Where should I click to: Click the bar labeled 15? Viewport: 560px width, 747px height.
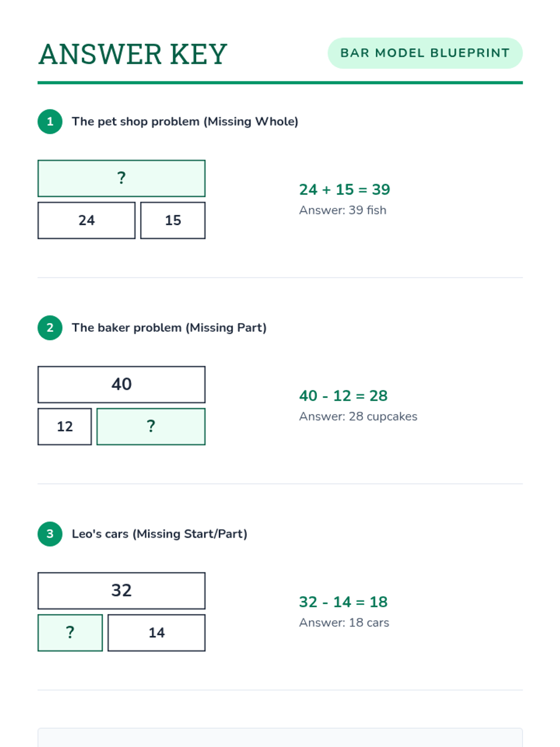coord(173,220)
